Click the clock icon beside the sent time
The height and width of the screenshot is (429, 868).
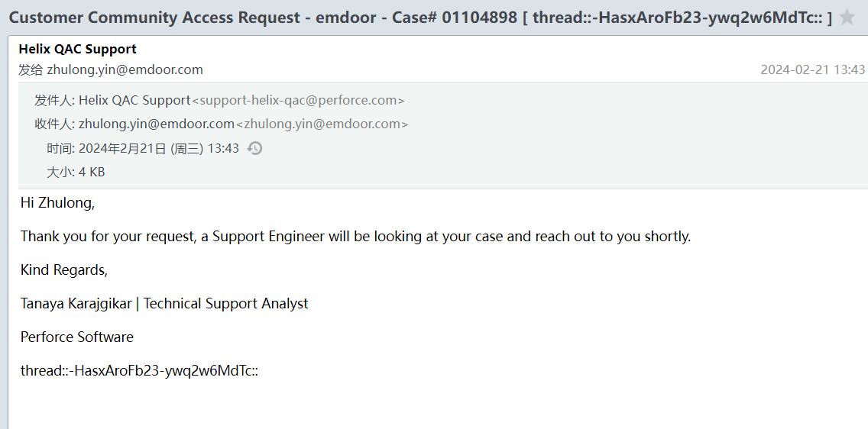[x=255, y=148]
